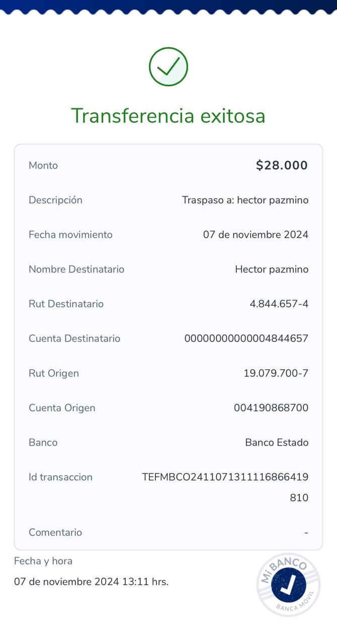Screen dimensions: 337x644
Task: Click the Mi Banco stamp logo
Action: pos(289,585)
